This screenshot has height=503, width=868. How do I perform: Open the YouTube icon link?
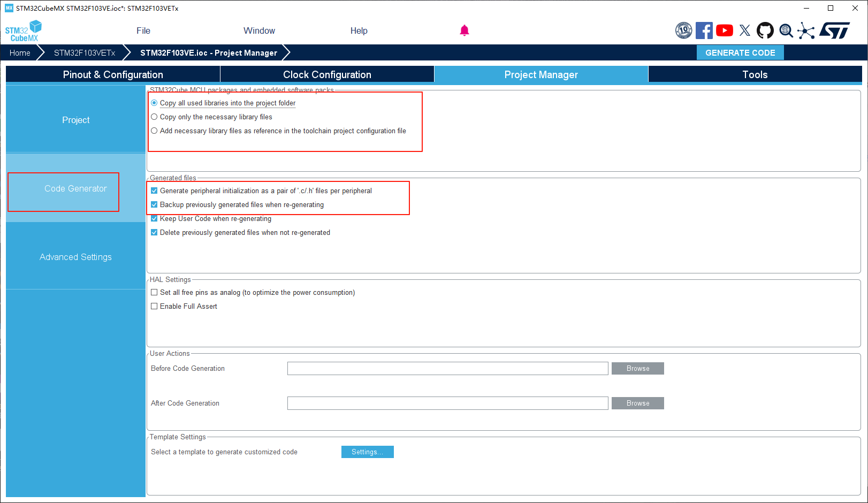coord(724,31)
